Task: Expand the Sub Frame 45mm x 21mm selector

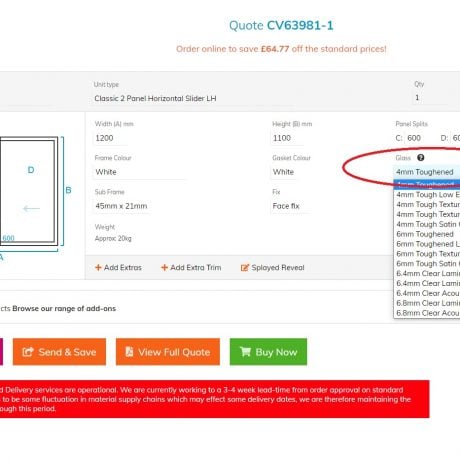Action: pos(121,206)
